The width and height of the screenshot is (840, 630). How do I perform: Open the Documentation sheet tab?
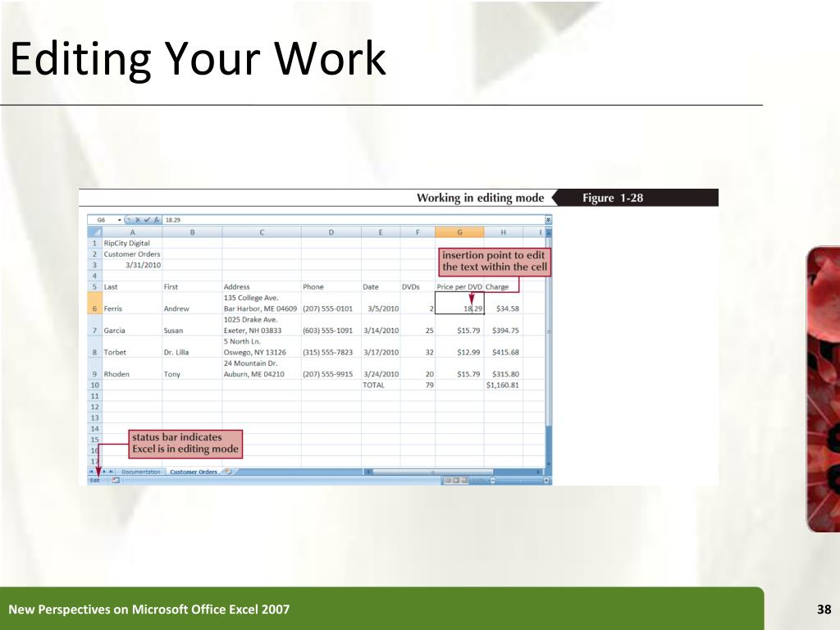[x=141, y=472]
